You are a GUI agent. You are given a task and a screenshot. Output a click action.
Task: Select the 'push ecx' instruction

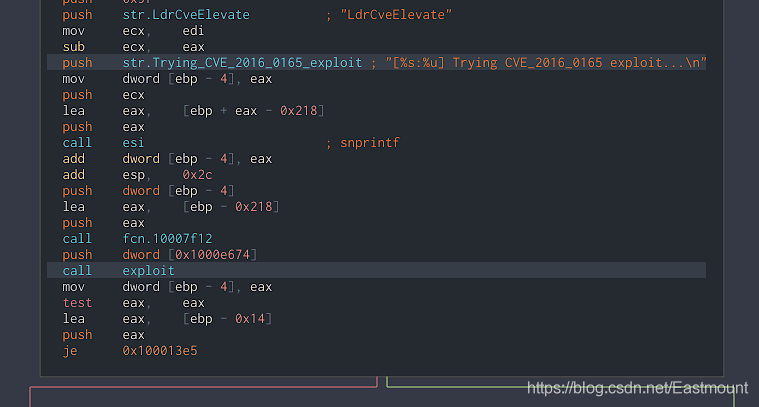point(103,95)
